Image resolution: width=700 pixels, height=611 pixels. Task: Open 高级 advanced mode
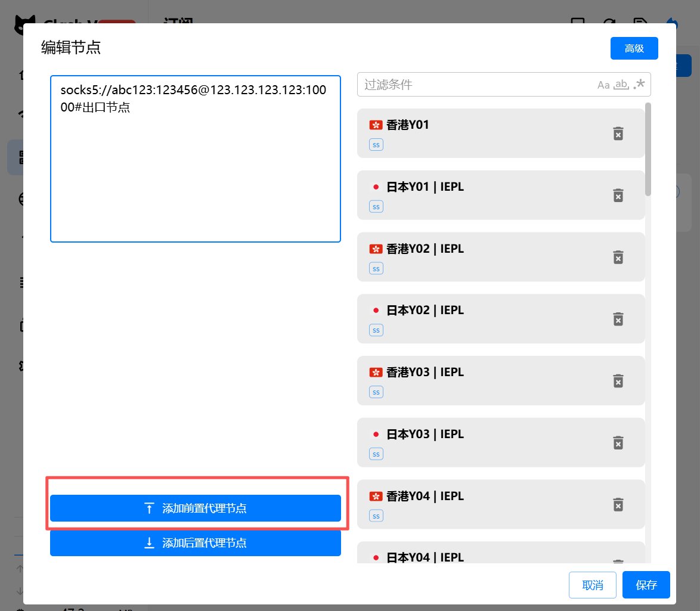click(x=634, y=48)
